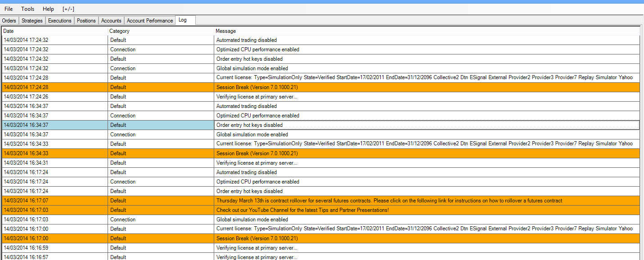The image size is (644, 260).
Task: Sort by the Date column header
Action: click(x=55, y=31)
